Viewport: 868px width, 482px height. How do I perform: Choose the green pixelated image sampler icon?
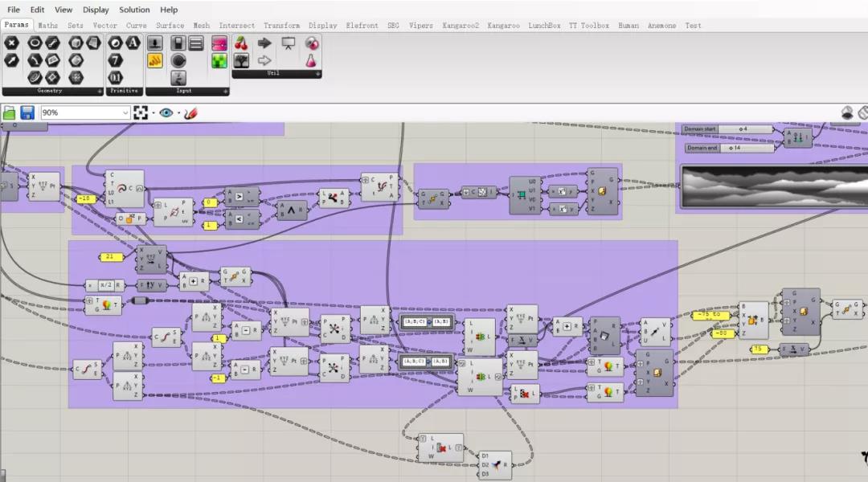coord(219,60)
